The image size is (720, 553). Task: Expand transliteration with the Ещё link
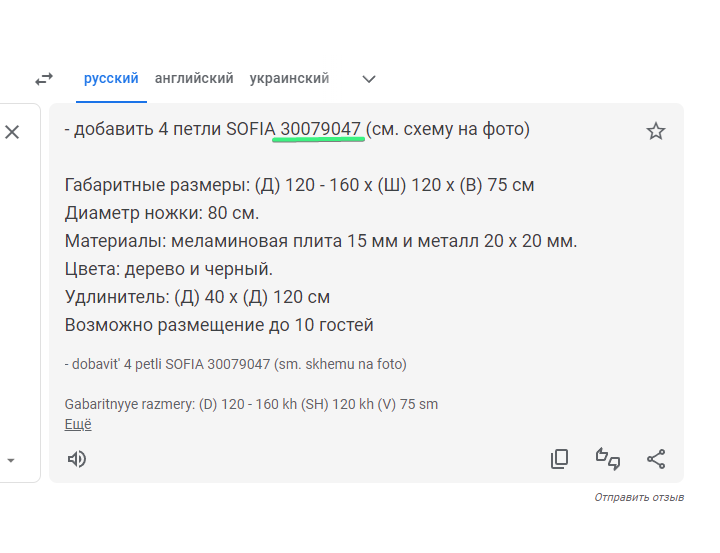tap(78, 424)
